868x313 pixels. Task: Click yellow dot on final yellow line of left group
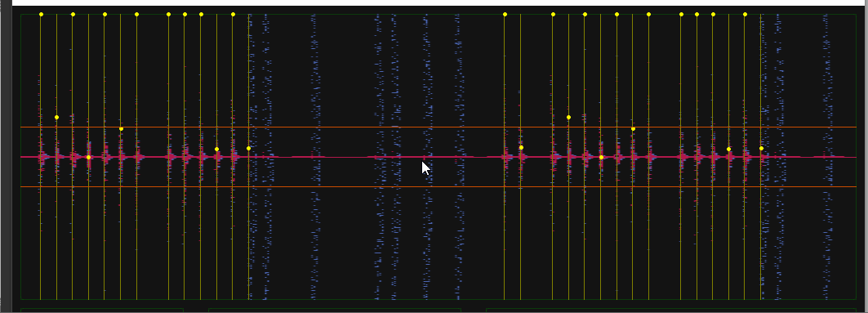[248, 149]
